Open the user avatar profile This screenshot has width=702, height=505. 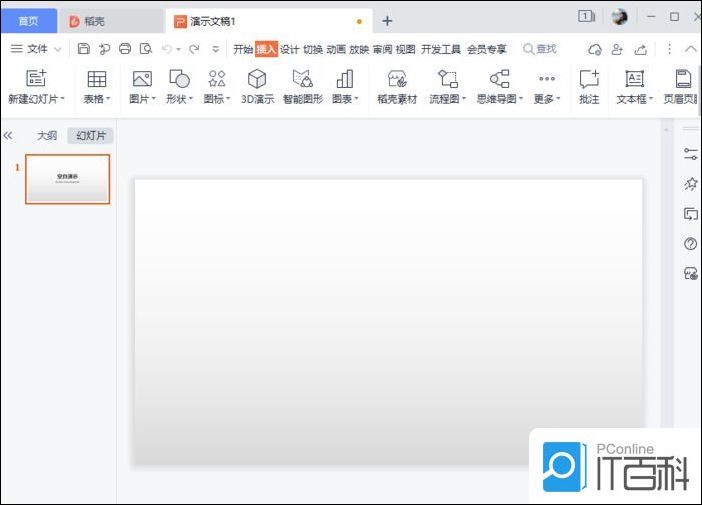pyautogui.click(x=620, y=17)
